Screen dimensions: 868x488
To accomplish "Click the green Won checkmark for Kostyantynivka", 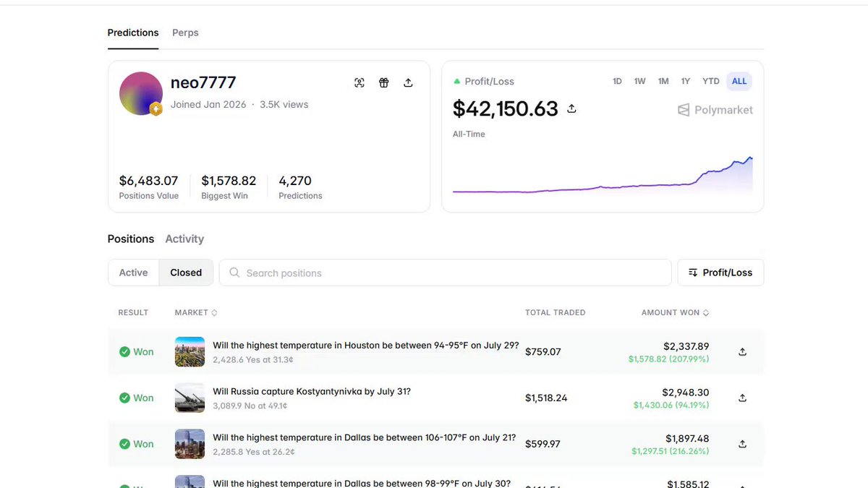I will coord(124,398).
